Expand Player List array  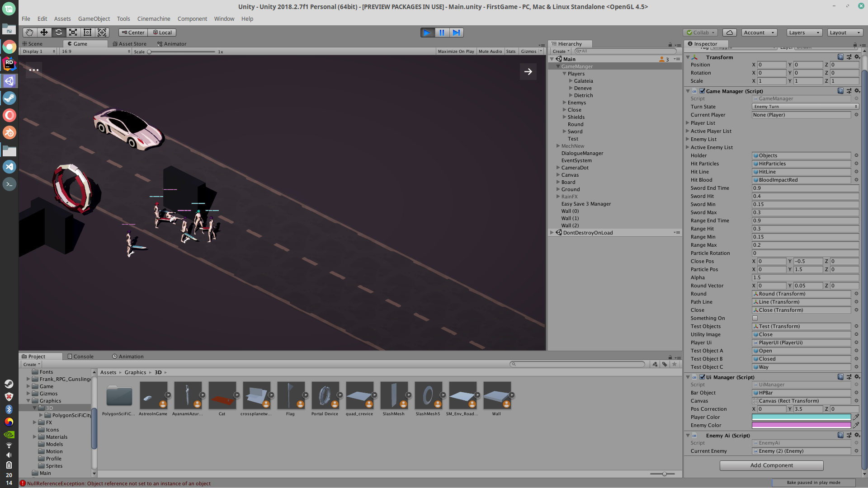point(688,123)
